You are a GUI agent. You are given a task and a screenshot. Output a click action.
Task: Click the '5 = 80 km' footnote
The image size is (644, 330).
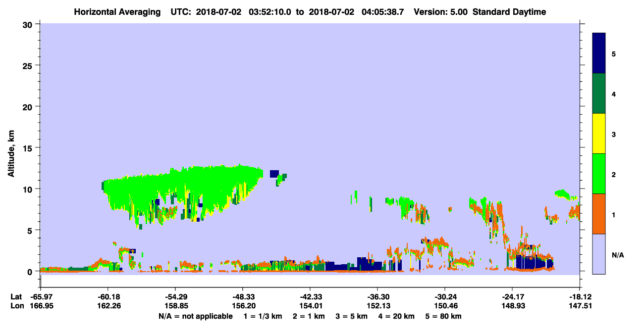(x=443, y=316)
